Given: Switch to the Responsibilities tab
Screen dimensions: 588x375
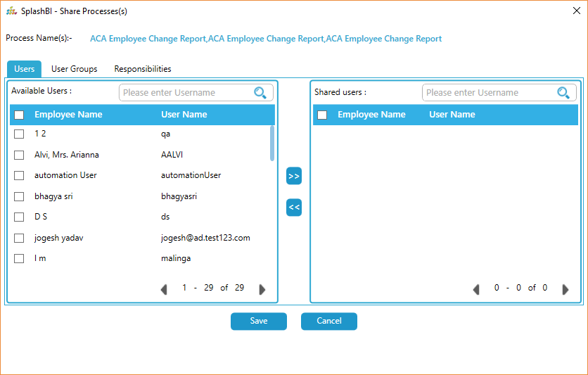Looking at the screenshot, I should point(143,69).
